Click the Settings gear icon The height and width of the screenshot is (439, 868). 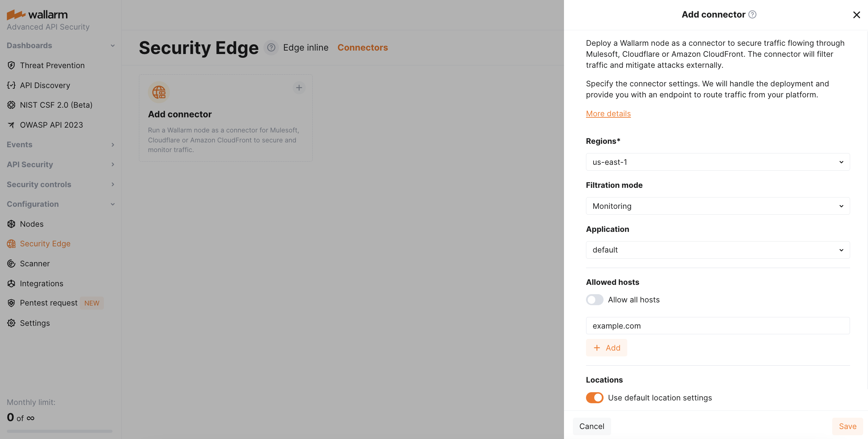pyautogui.click(x=11, y=323)
